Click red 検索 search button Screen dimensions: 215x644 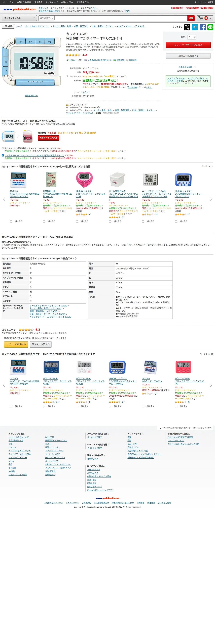191,18
